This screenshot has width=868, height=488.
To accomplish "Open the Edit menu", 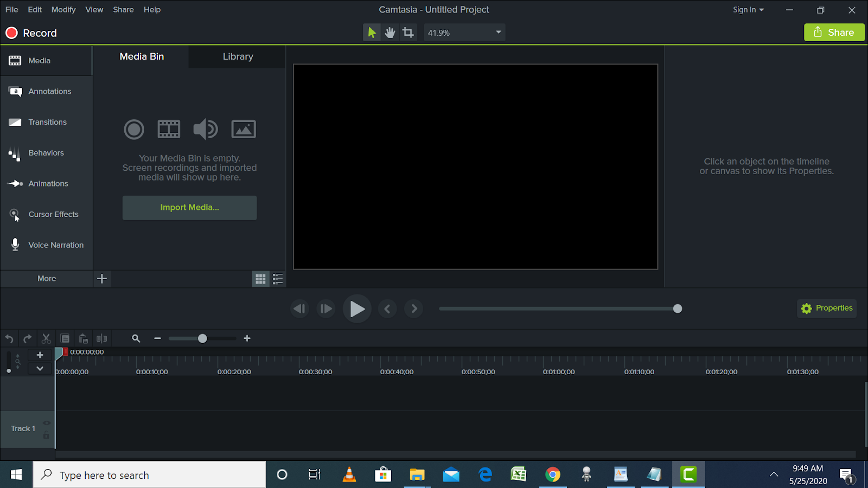I will (35, 10).
